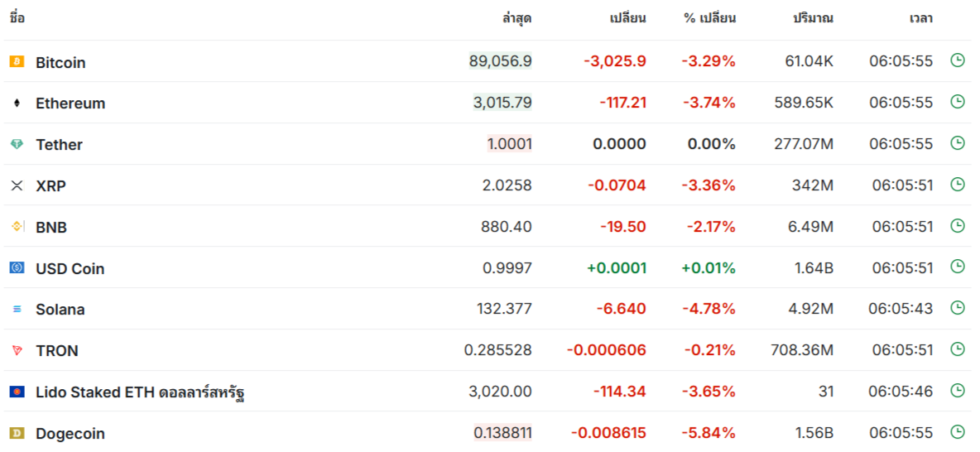The image size is (980, 452).
Task: Click the clock icon in Dogecoin row
Action: (x=958, y=431)
